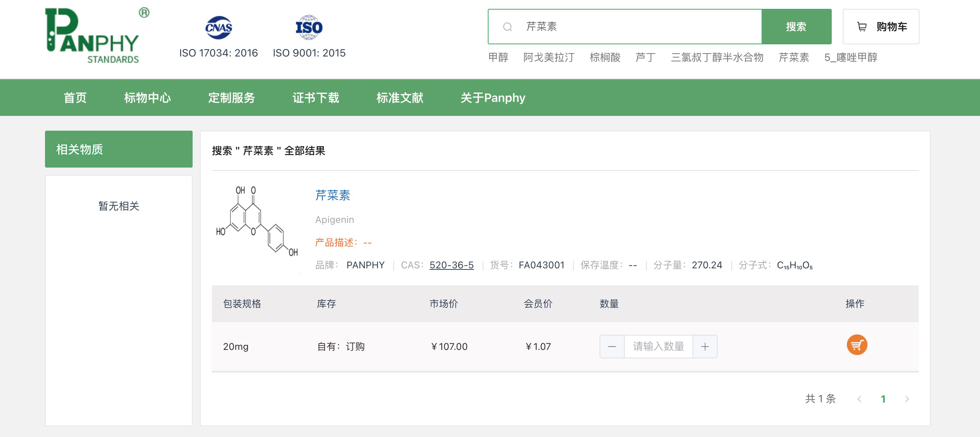
Task: Increase quantity with the plus button
Action: (705, 347)
